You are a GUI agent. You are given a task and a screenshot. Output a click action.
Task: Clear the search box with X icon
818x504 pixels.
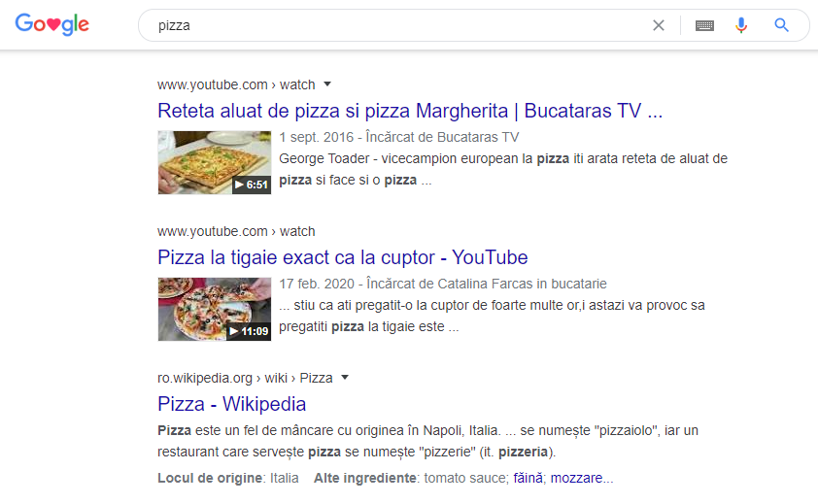coord(659,25)
